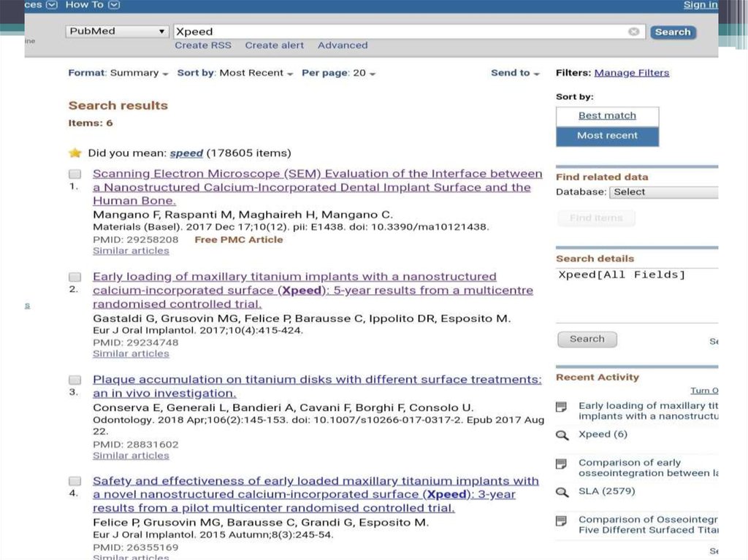Open recent activity Comparison of Osseointegr Five Different
Screen dimensions: 748x560
648,525
